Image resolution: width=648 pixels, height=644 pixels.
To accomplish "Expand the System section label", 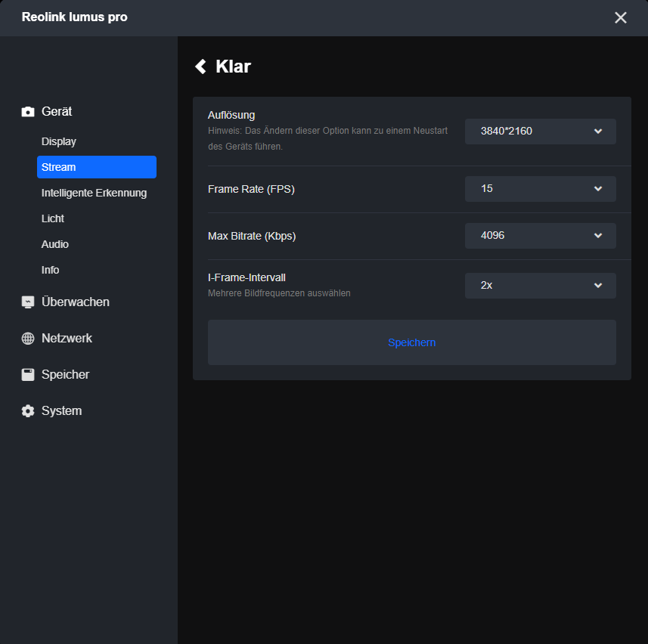I will (x=61, y=411).
